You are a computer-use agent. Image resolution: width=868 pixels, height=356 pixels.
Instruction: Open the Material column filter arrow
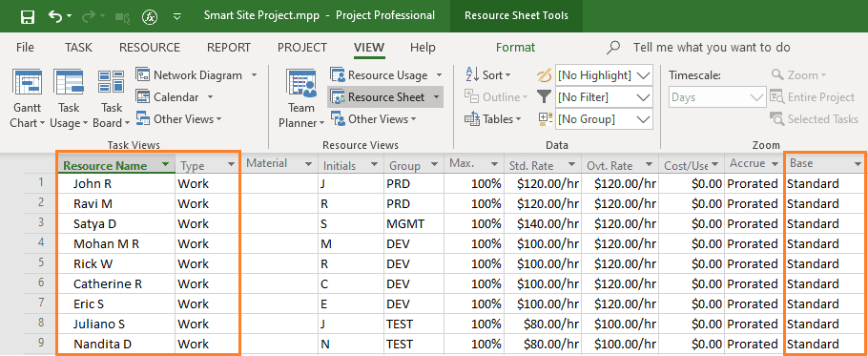point(308,164)
